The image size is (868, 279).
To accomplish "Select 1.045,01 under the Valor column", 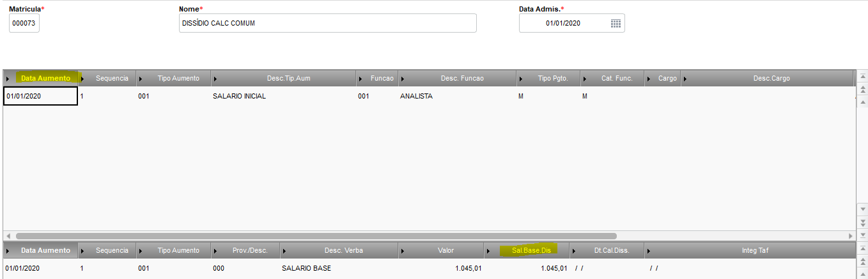I will point(441,268).
